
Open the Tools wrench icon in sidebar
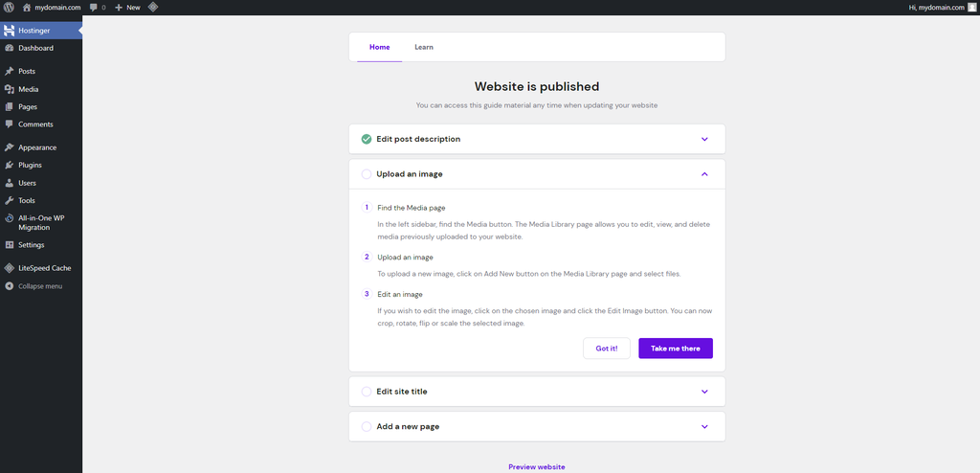9,200
